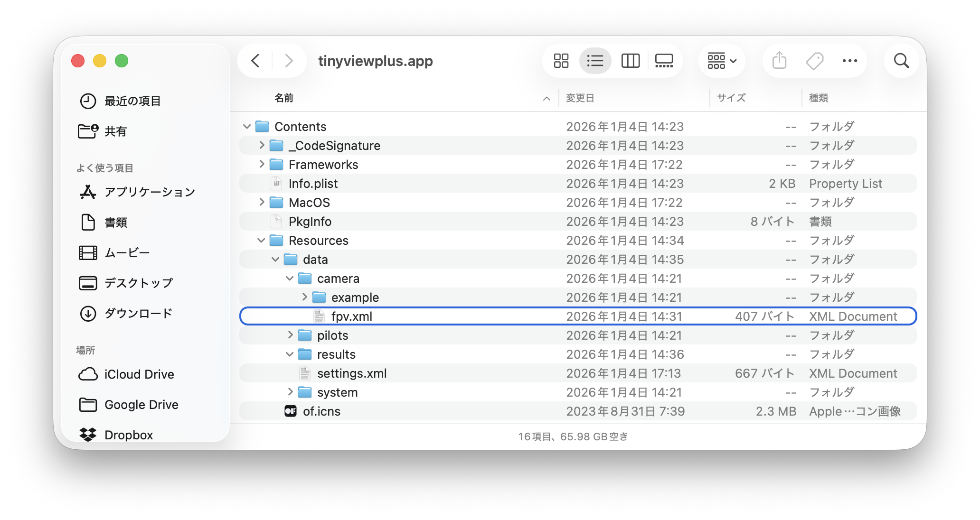Select the list view toggle
This screenshot has width=980, height=520.
[595, 61]
